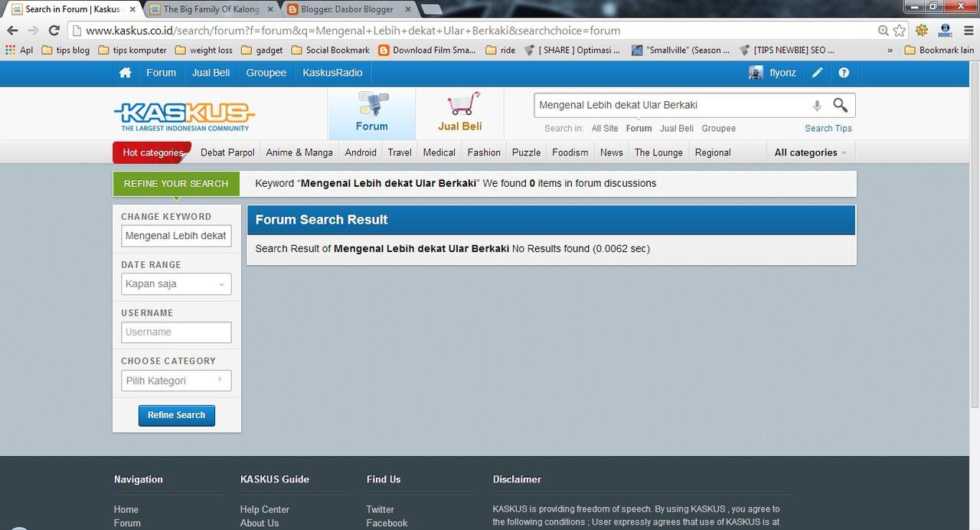
Task: Open gadget bookmark folder
Action: point(262,50)
